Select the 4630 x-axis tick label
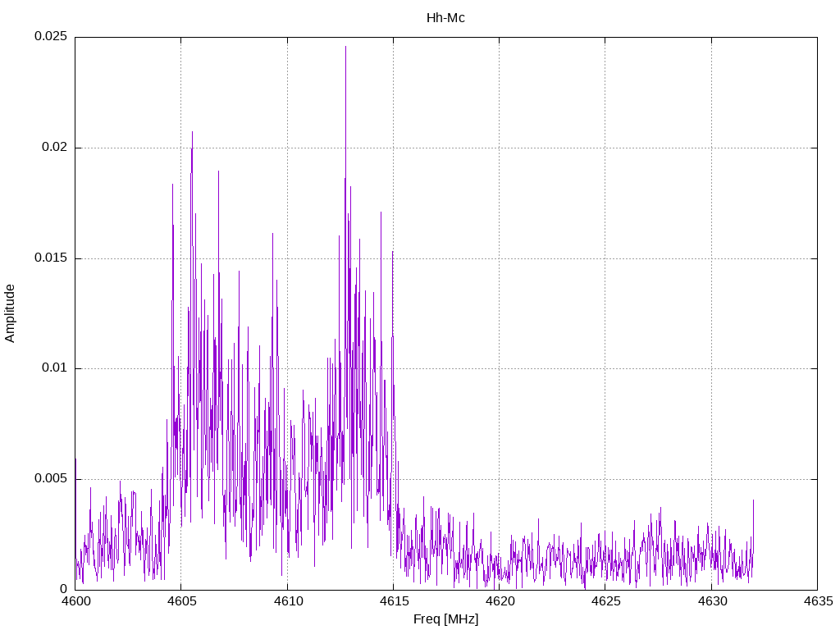This screenshot has width=840, height=630. pyautogui.click(x=711, y=602)
